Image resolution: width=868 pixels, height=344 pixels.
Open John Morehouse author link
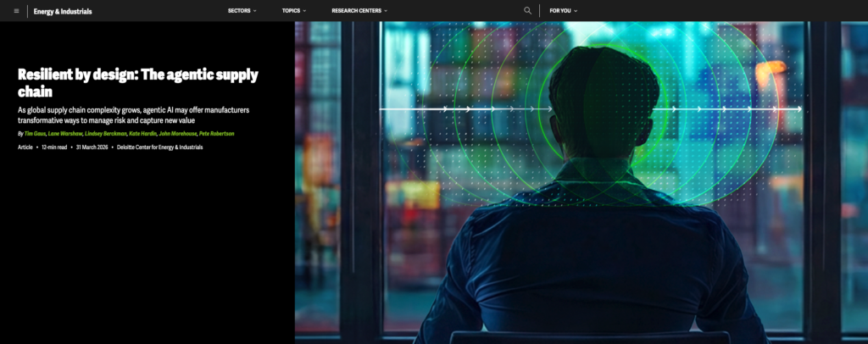point(178,134)
